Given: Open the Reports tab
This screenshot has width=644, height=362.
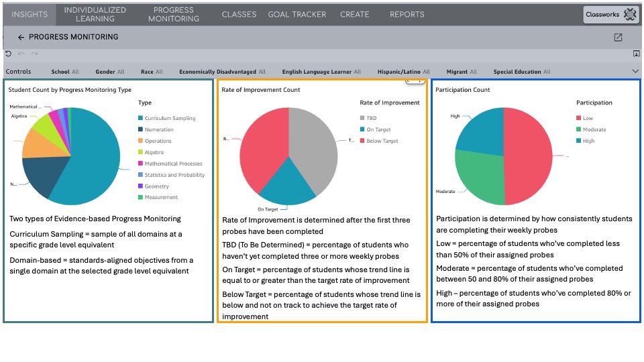Looking at the screenshot, I should click(x=407, y=14).
